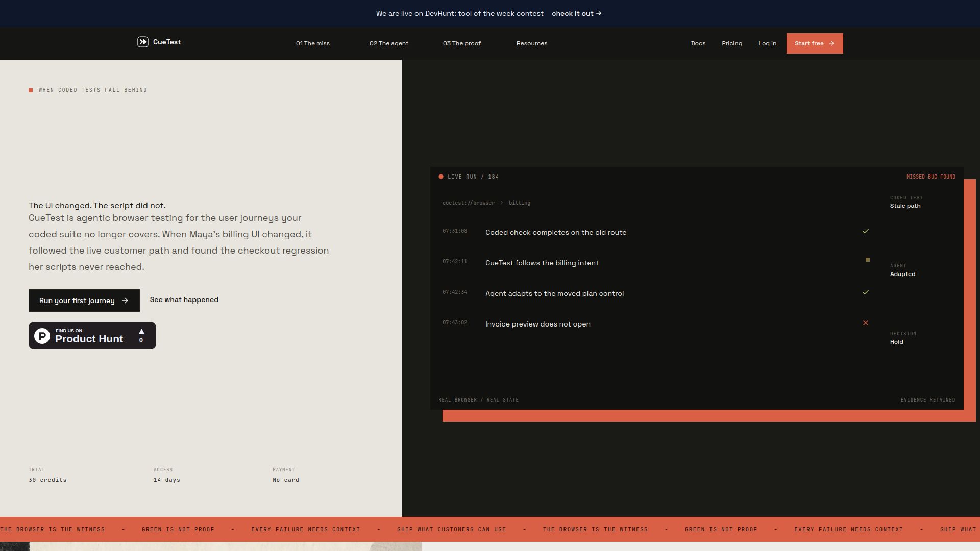Click the arrow in Start free button
Screen dimensions: 980x551
(x=831, y=43)
